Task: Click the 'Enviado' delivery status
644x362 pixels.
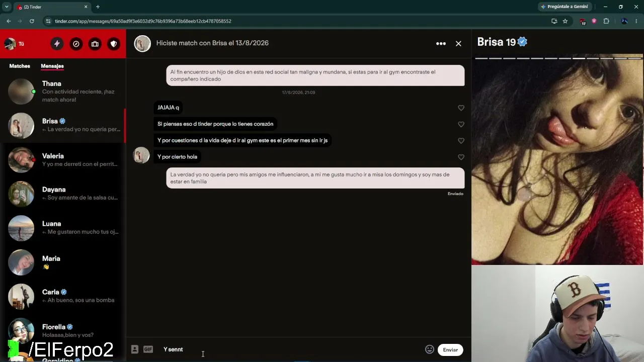Action: (455, 194)
